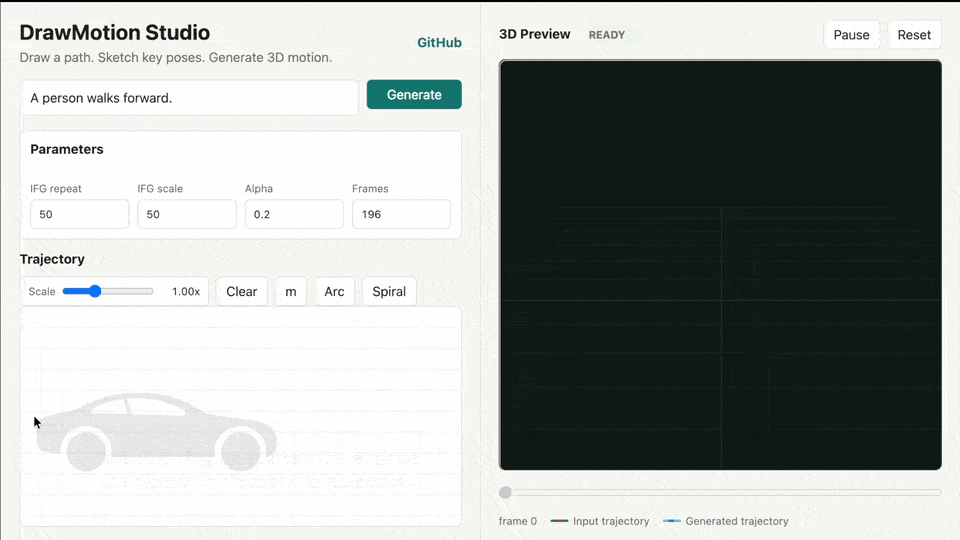
Task: Set the Frames value field
Action: coord(401,214)
